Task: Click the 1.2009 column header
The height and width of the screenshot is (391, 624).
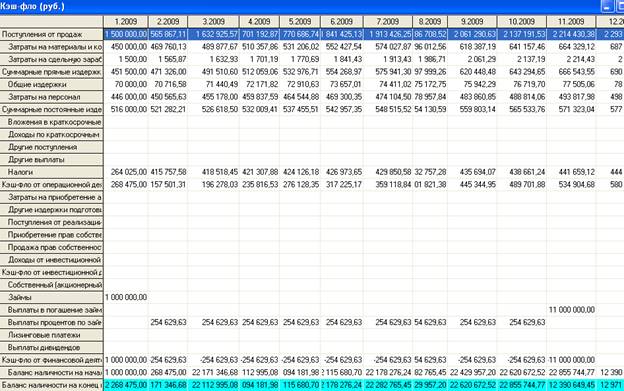Action: coord(126,22)
